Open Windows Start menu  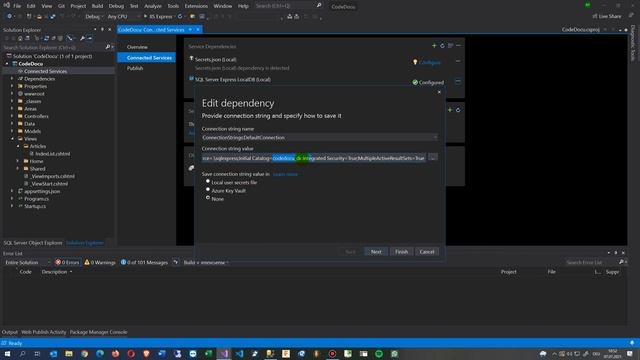(x=7, y=354)
